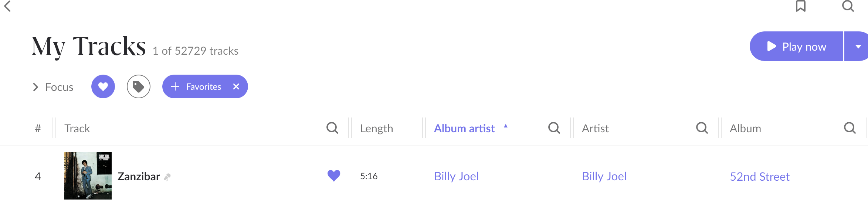Expand the Focus filter chevron
This screenshot has width=868, height=218.
(x=36, y=87)
